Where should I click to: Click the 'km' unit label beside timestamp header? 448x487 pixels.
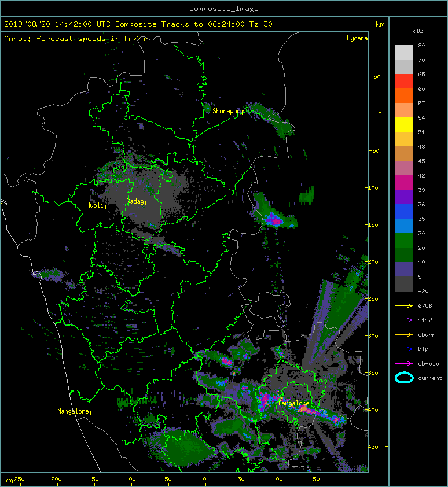click(380, 24)
